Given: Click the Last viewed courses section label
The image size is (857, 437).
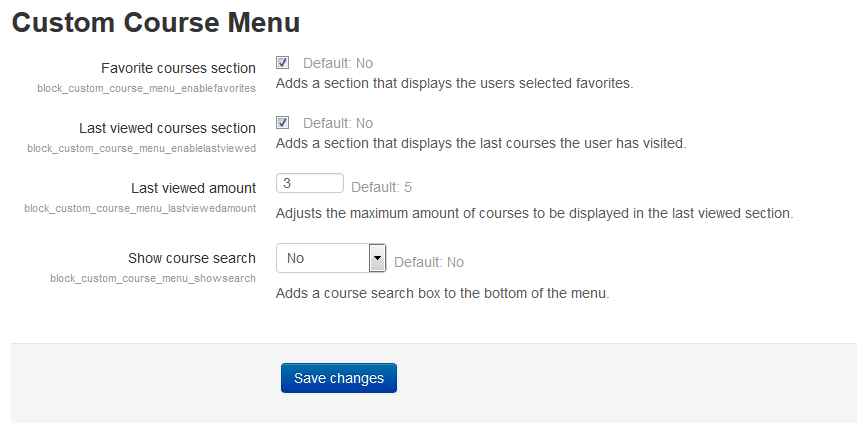Looking at the screenshot, I should click(x=167, y=128).
